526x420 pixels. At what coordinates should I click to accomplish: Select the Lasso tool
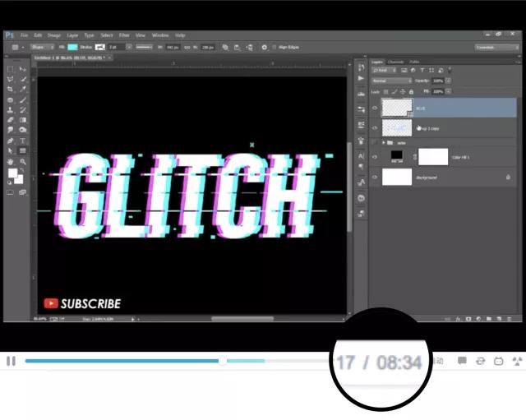pyautogui.click(x=11, y=80)
